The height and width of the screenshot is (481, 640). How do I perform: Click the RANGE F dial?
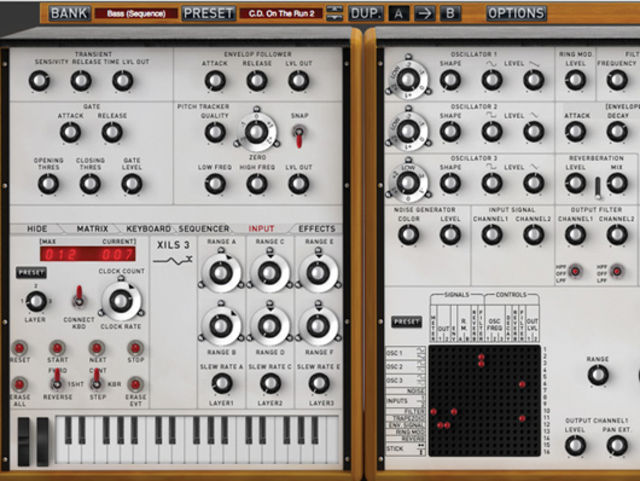pos(318,325)
